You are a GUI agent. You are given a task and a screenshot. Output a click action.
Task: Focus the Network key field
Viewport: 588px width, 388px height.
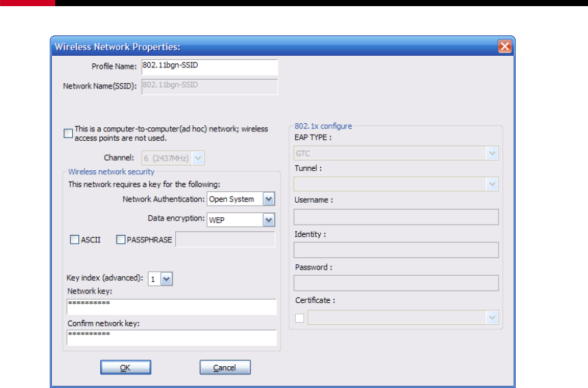(x=172, y=306)
